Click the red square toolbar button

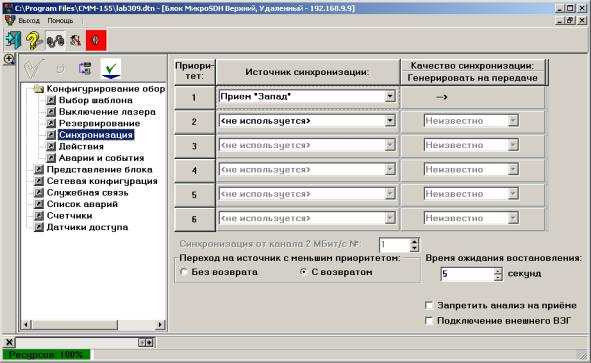pyautogui.click(x=96, y=40)
